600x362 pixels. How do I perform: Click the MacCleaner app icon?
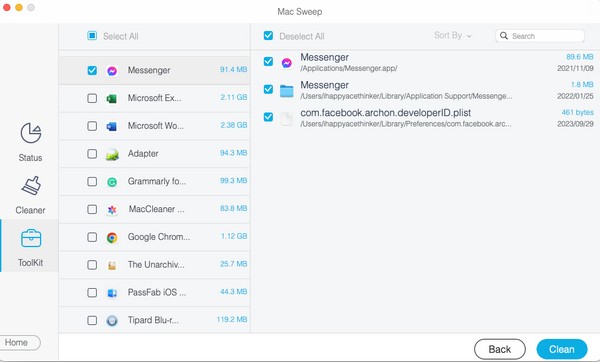tap(112, 210)
